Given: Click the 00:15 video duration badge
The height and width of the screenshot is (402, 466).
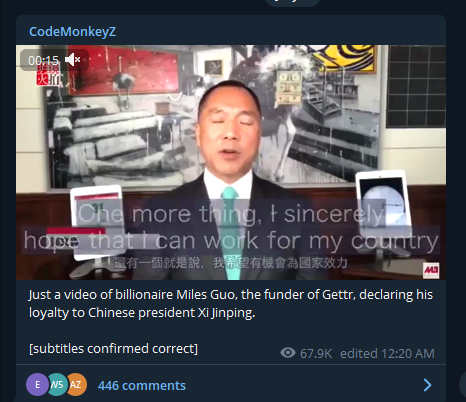Looking at the screenshot, I should [43, 60].
